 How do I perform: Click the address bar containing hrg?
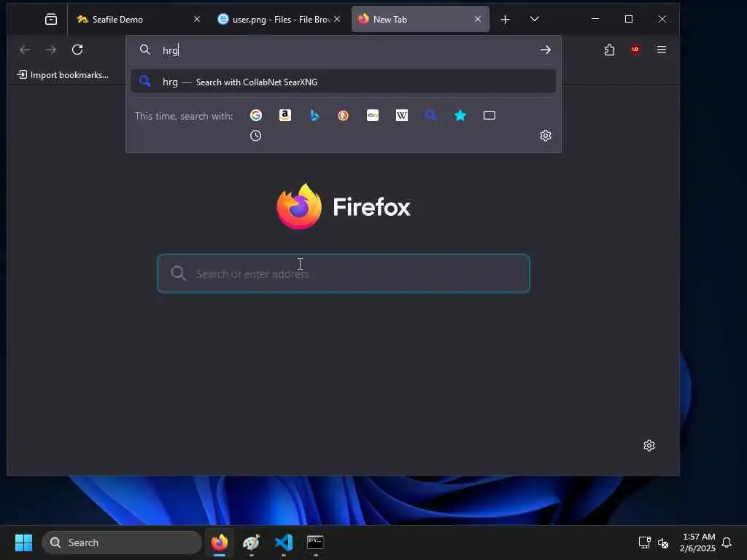pyautogui.click(x=343, y=50)
